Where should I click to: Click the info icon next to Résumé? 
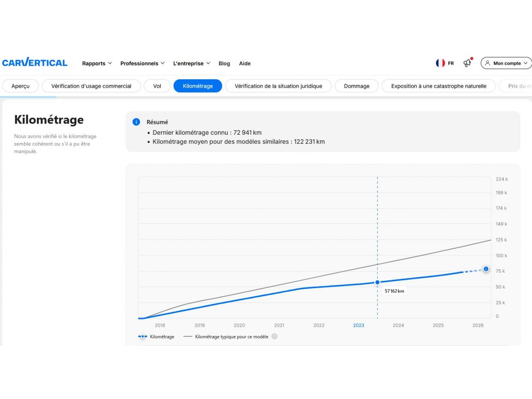tap(136, 122)
